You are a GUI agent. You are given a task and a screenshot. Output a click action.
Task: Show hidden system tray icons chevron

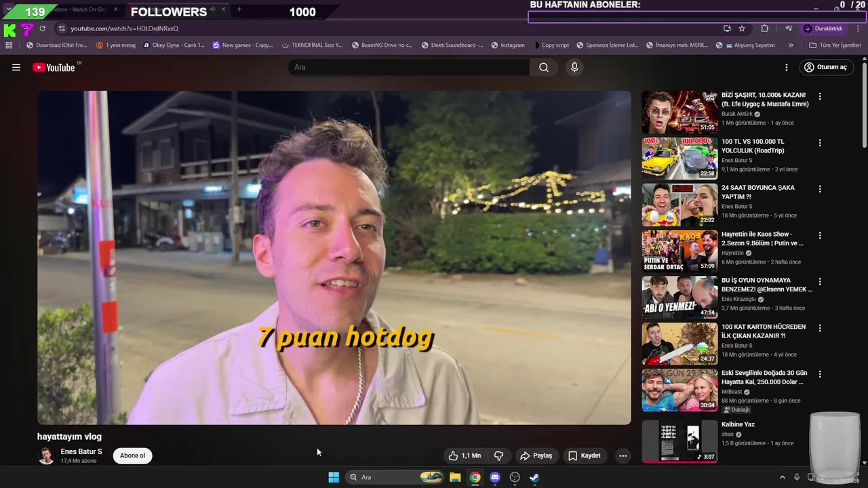[782, 477]
